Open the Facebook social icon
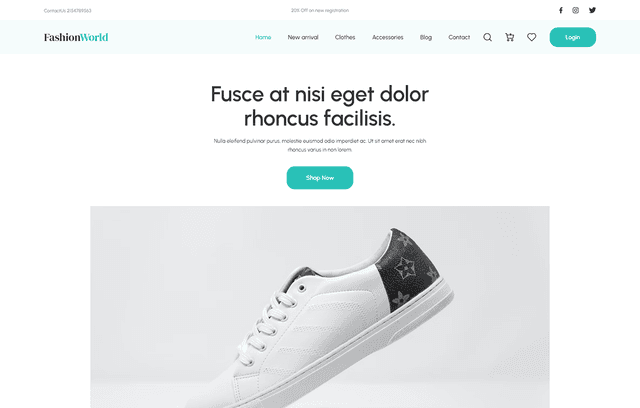 click(561, 10)
